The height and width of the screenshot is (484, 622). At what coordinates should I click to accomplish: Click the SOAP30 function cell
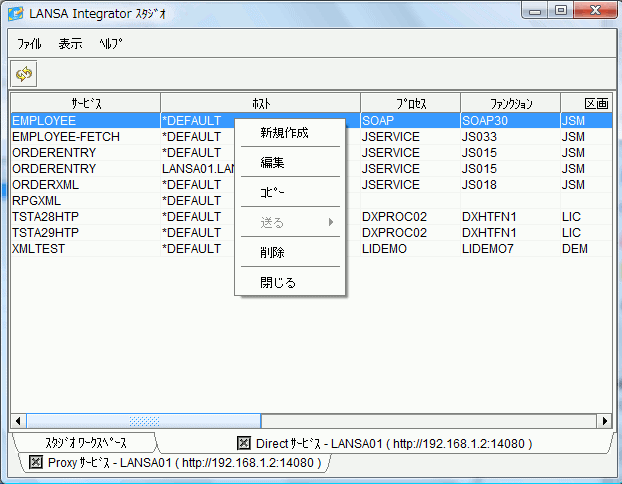(x=511, y=121)
